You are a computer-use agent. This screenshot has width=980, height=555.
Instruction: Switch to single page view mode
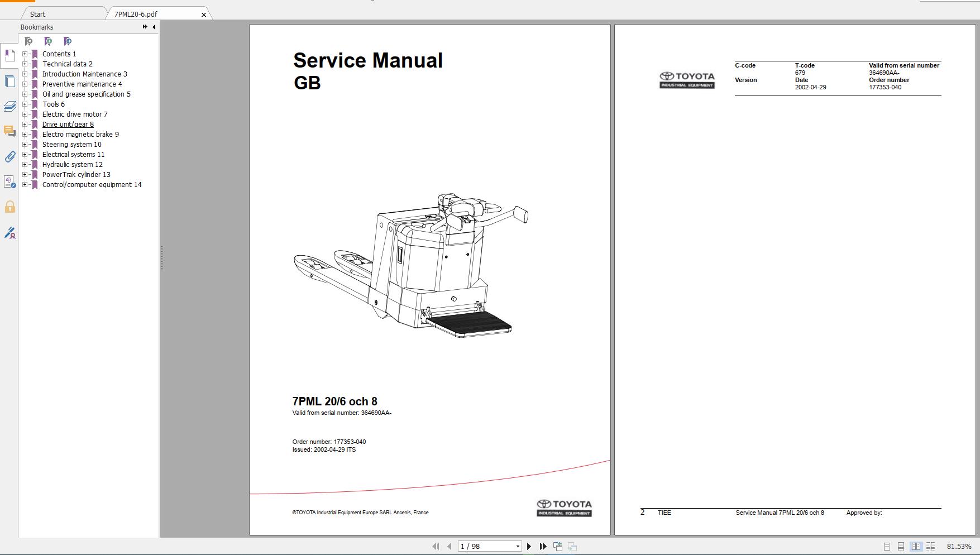887,547
